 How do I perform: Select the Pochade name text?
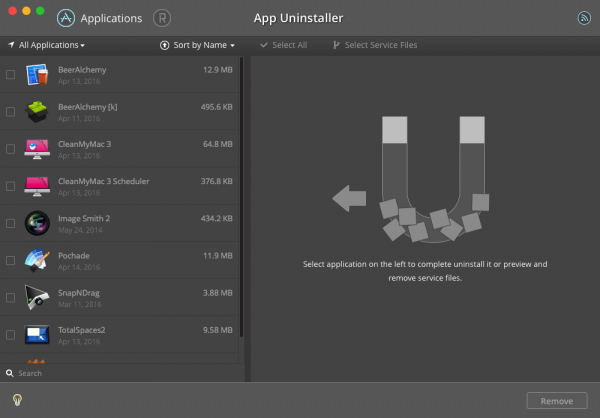click(74, 255)
